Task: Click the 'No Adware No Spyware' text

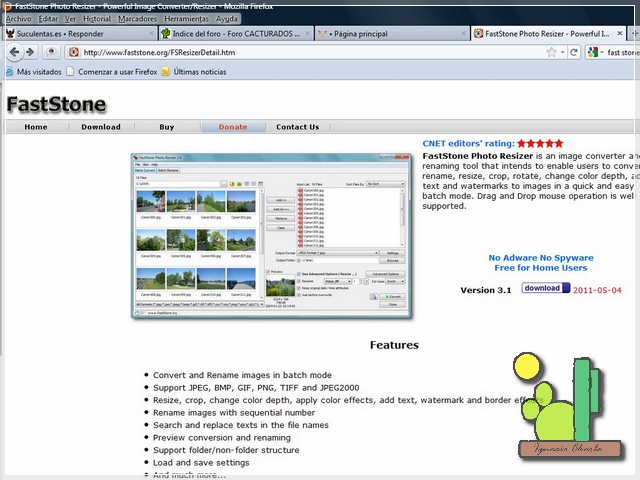Action: point(541,258)
